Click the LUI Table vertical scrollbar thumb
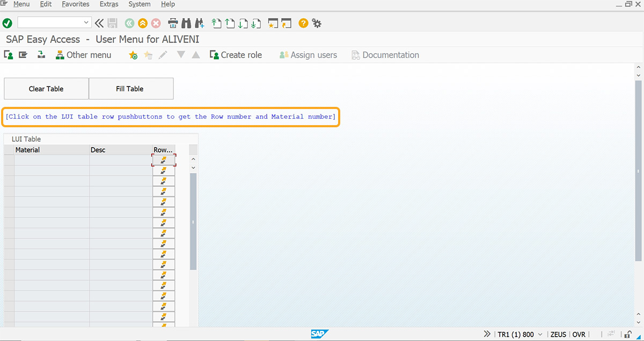The image size is (644, 341). click(193, 221)
